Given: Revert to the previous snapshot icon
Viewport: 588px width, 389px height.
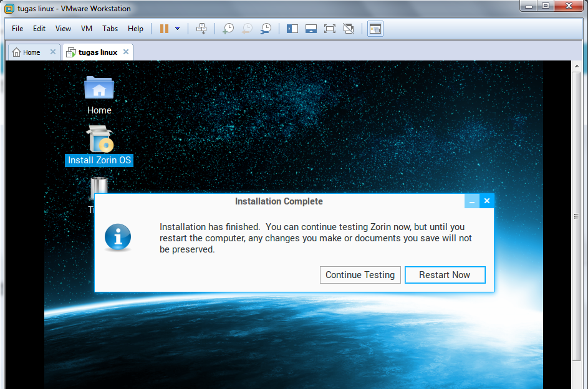Looking at the screenshot, I should point(247,29).
